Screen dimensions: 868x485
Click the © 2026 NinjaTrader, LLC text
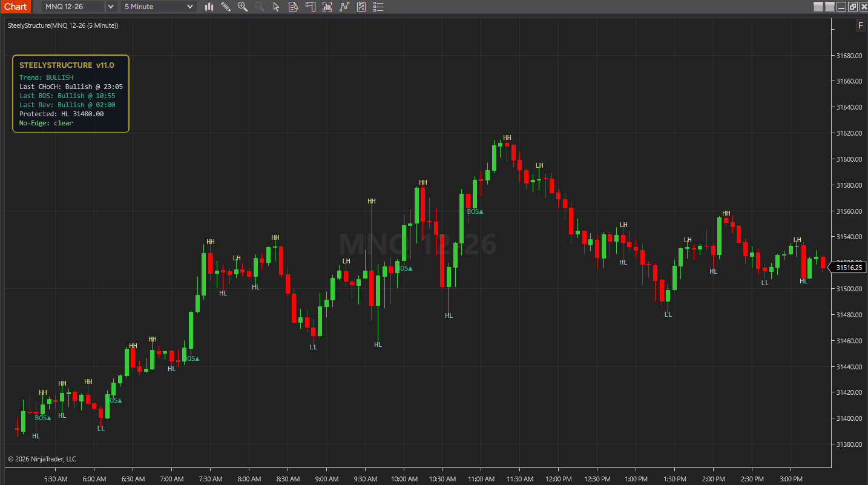tap(42, 459)
